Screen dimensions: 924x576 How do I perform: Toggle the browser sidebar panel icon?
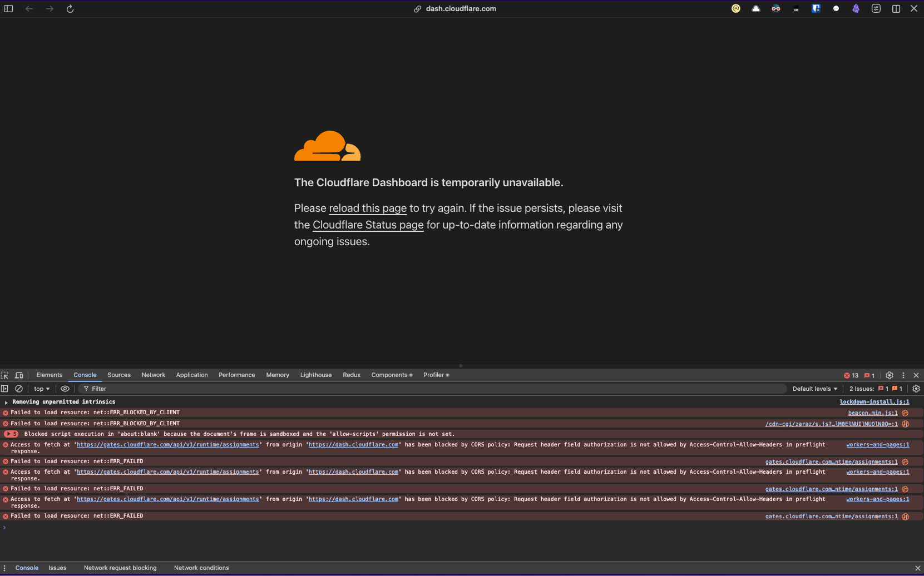[8, 9]
